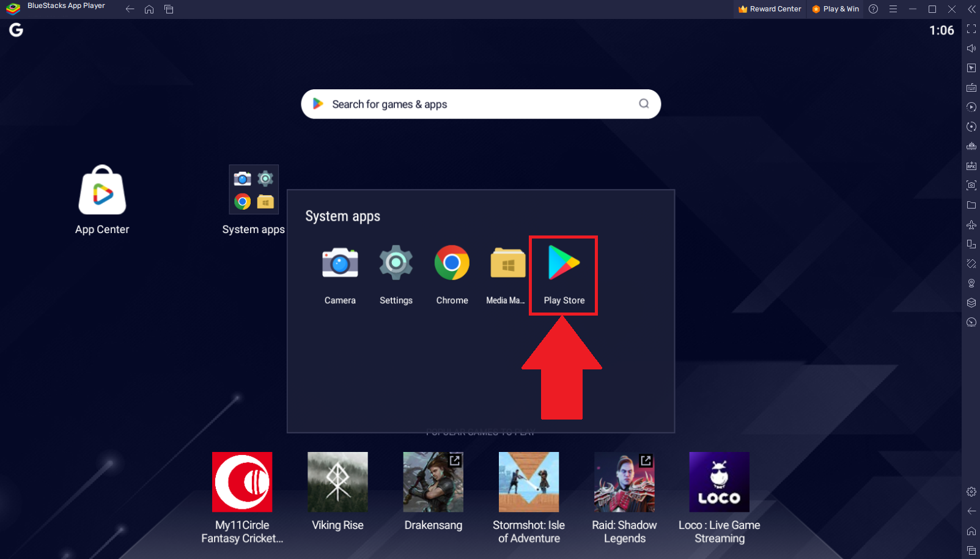Click the speedometer icon
The height and width of the screenshot is (559, 980).
971,322
